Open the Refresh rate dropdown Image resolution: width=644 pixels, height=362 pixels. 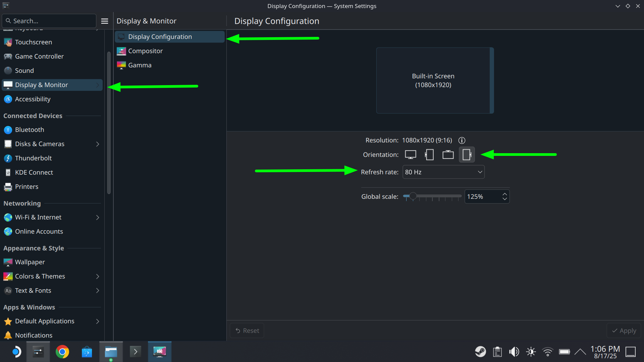(x=443, y=172)
